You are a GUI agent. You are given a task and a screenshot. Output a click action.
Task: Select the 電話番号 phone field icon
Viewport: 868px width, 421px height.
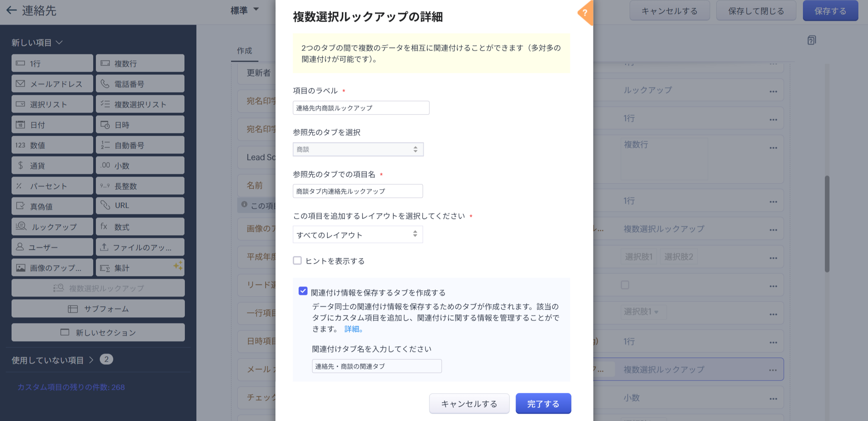(x=105, y=84)
